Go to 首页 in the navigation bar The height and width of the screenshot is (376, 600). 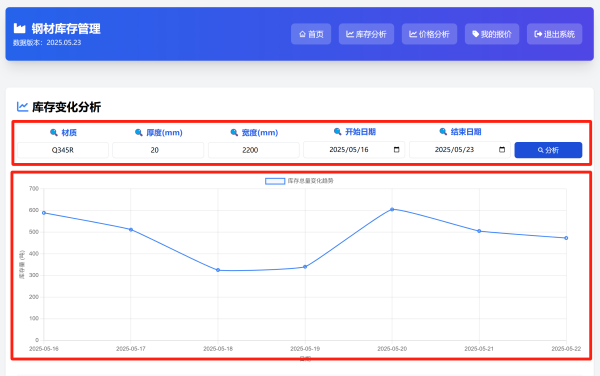click(x=311, y=34)
